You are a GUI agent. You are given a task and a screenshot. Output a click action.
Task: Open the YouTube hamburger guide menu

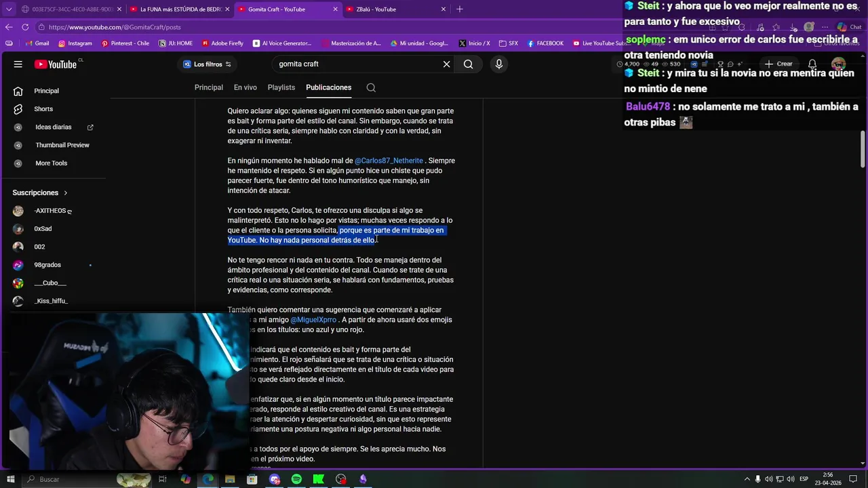click(x=18, y=64)
